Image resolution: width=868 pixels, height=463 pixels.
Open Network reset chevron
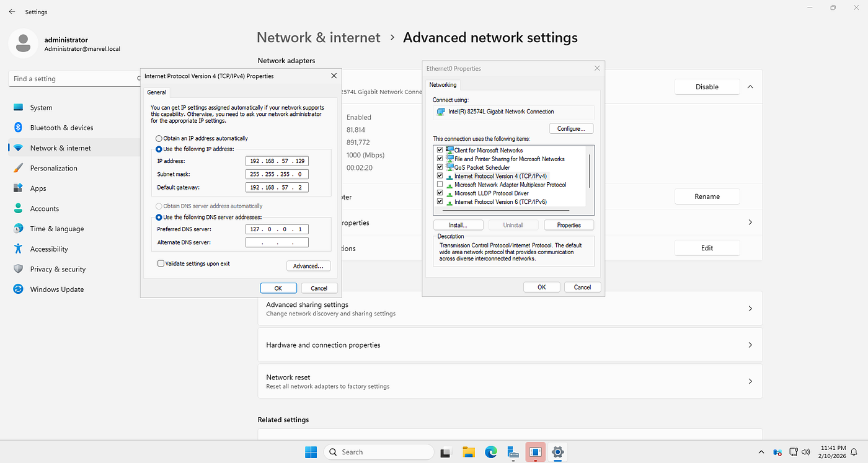pyautogui.click(x=750, y=381)
